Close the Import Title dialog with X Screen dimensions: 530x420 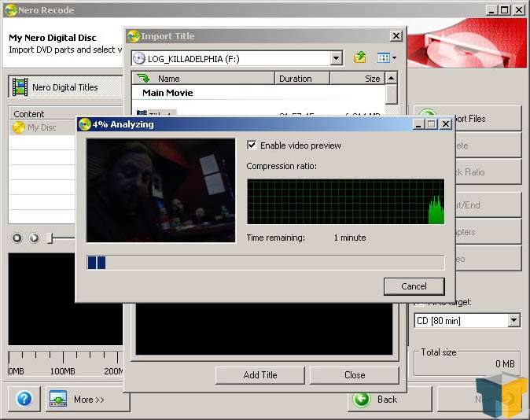pyautogui.click(x=396, y=36)
